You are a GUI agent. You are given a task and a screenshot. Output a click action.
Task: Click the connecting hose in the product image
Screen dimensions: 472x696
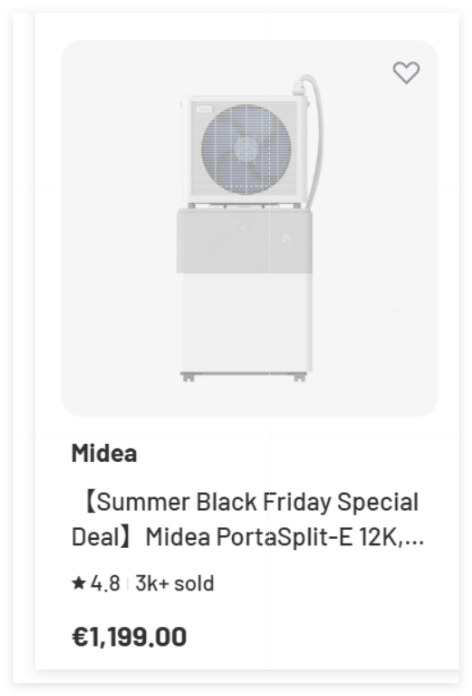coord(311,138)
